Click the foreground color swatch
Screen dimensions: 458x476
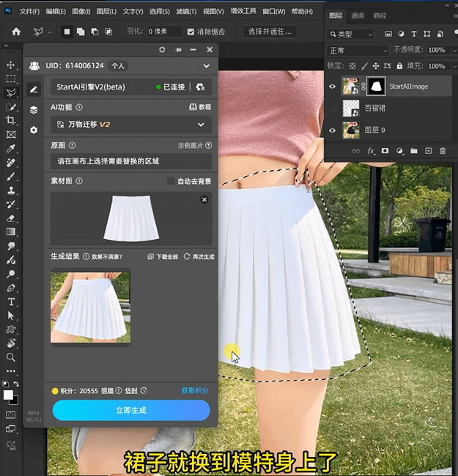8,395
